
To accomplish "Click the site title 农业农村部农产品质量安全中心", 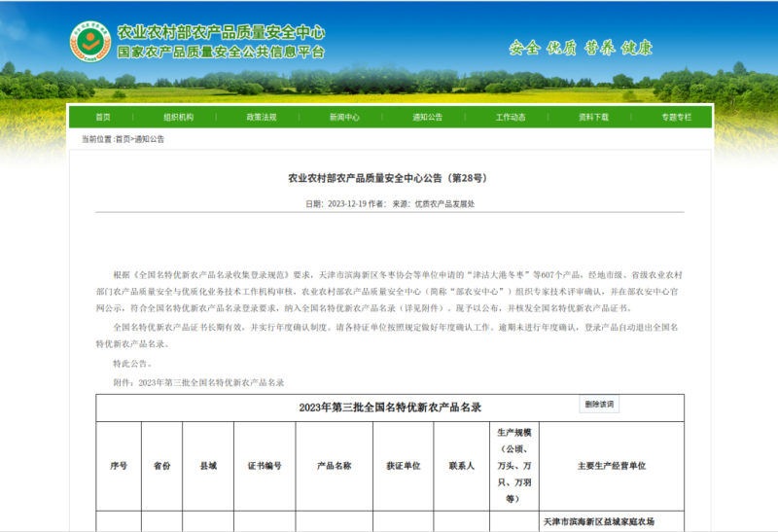I will (x=222, y=33).
